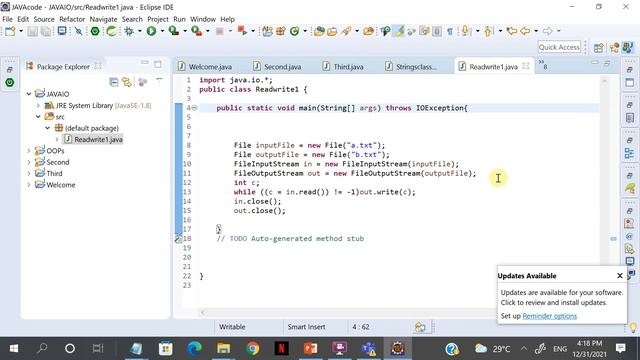Click inside the Quick Access field

[559, 47]
